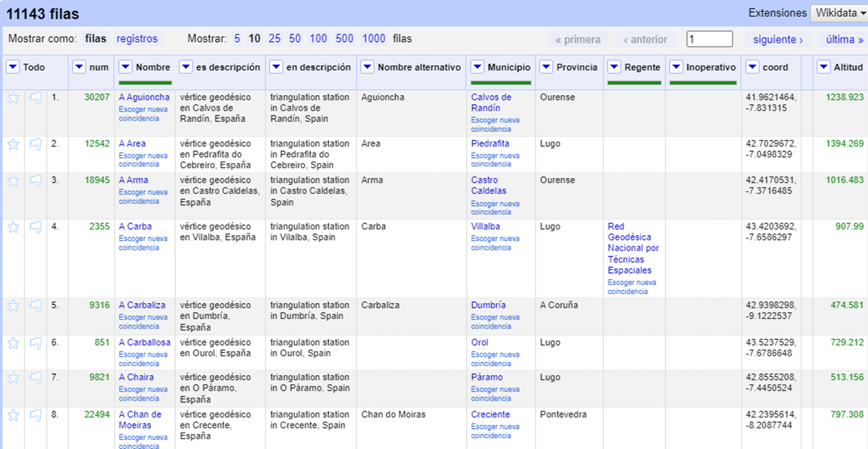Show 25 rows per page
The width and height of the screenshot is (868, 449).
click(275, 39)
